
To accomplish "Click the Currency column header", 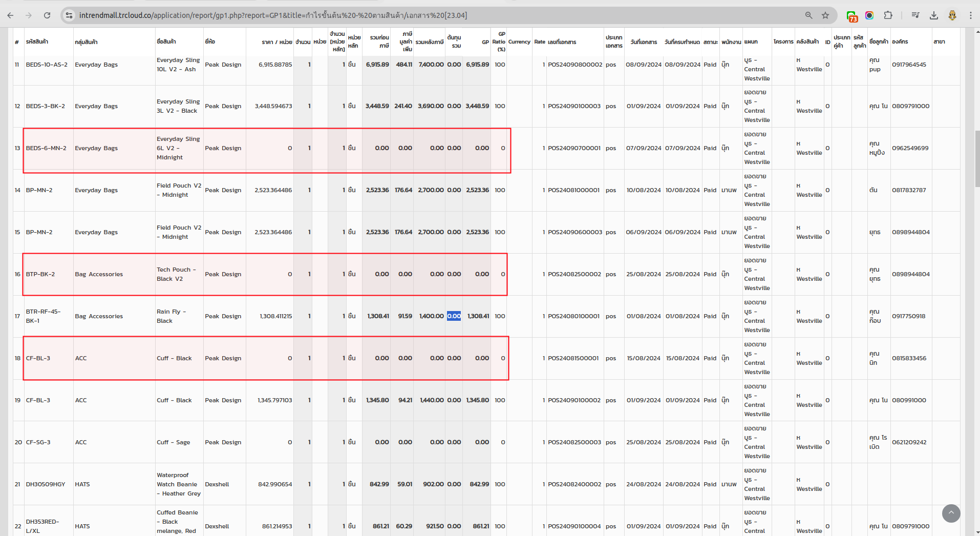I will point(519,42).
